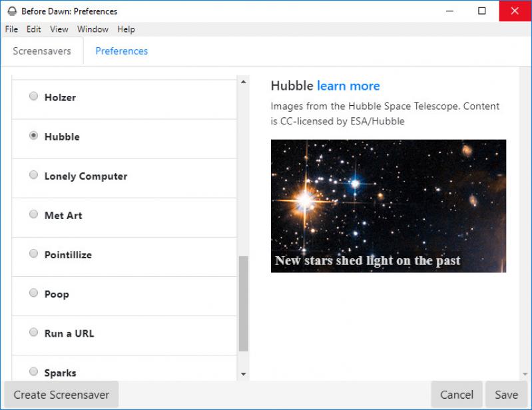Click the screensaver list scroll up arrow
The width and height of the screenshot is (532, 410).
click(243, 82)
